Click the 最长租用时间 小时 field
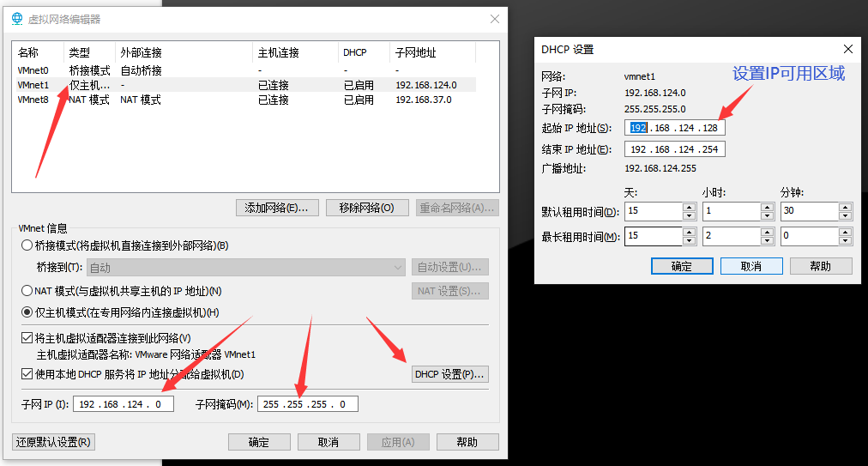Image resolution: width=868 pixels, height=466 pixels. point(732,236)
